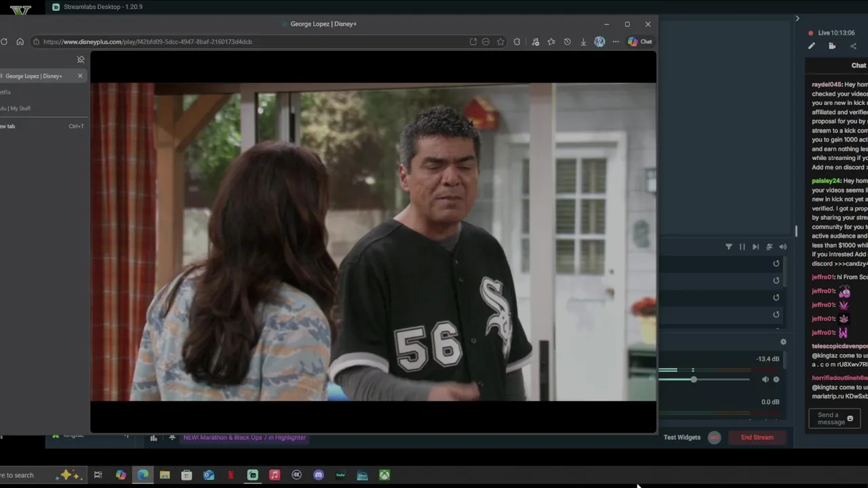Screen dimensions: 868x488
Task: Mute the -13.4 dB audio source
Action: click(x=765, y=380)
